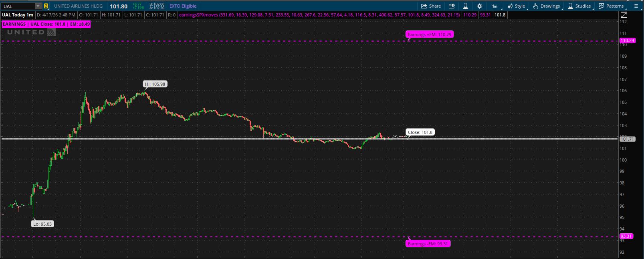Expand the UAL symbol dropdown arrow
This screenshot has width=644, height=259.
pyautogui.click(x=38, y=6)
